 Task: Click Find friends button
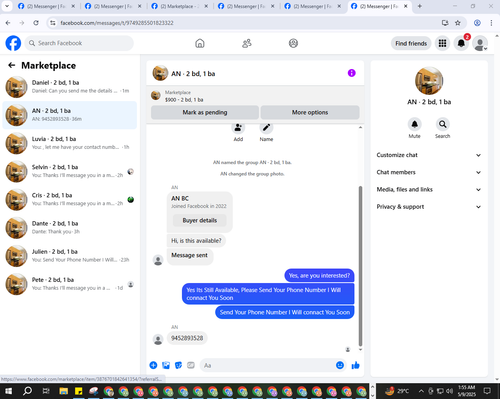tap(411, 43)
